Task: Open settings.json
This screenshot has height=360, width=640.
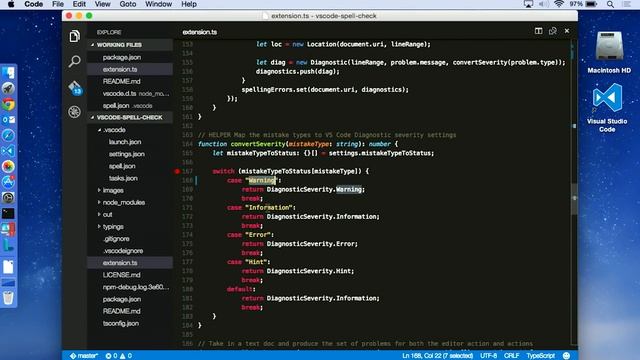Action: [130, 154]
